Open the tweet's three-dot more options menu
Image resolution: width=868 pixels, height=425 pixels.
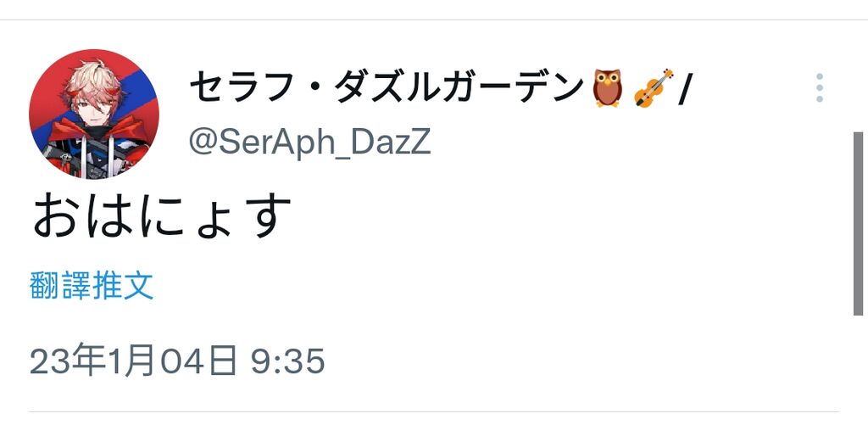[820, 87]
